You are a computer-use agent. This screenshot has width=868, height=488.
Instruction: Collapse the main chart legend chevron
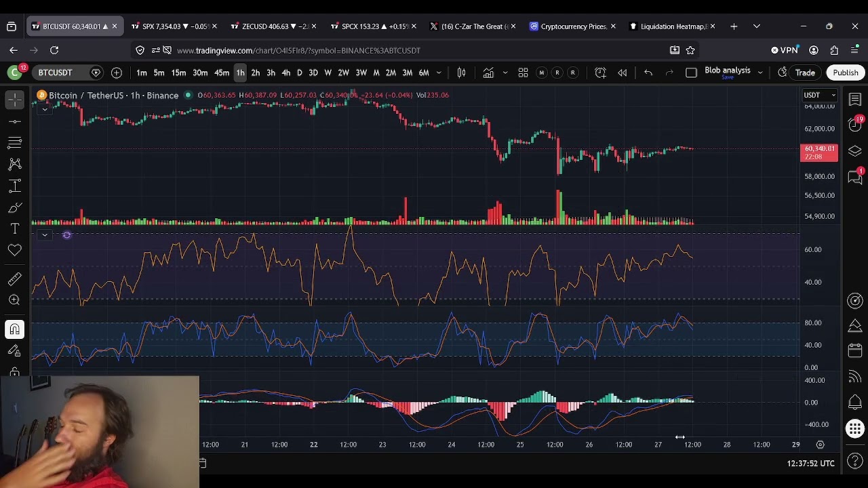(44, 108)
